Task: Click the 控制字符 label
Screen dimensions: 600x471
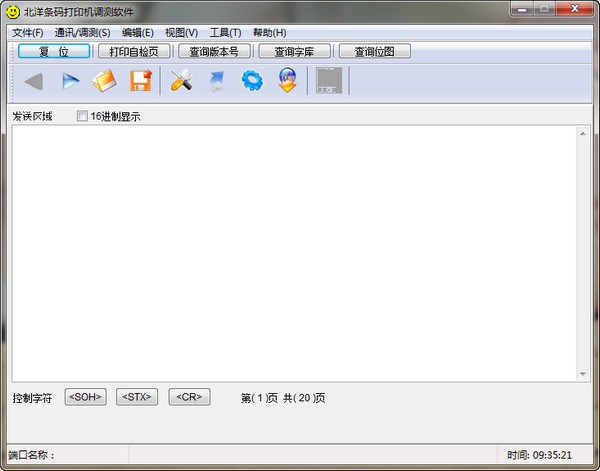Action: pyautogui.click(x=32, y=398)
